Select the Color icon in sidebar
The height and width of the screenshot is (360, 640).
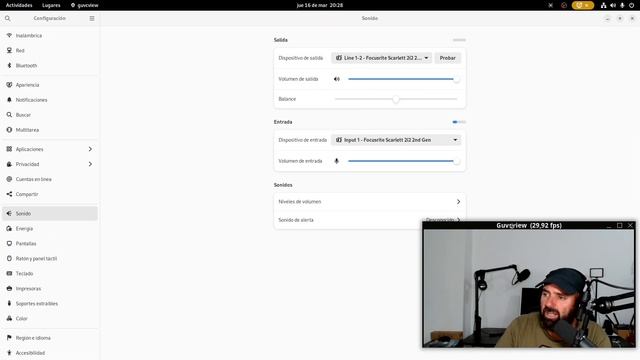click(9, 318)
